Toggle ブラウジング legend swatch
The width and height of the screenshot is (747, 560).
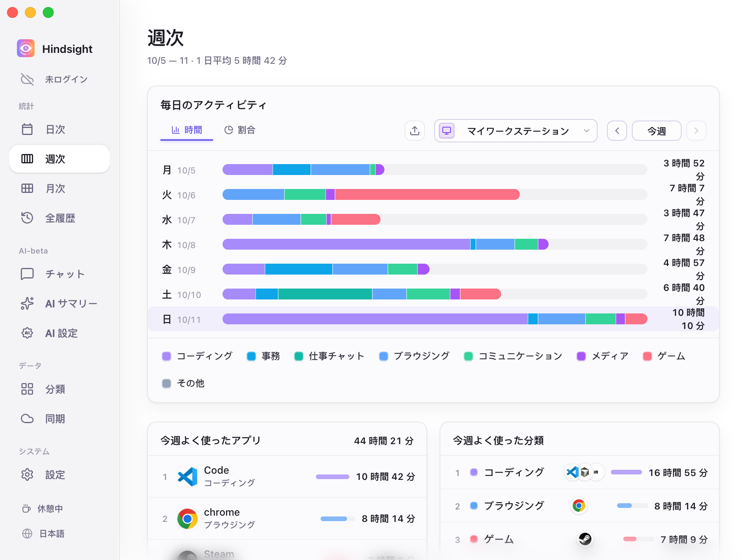[x=384, y=356]
